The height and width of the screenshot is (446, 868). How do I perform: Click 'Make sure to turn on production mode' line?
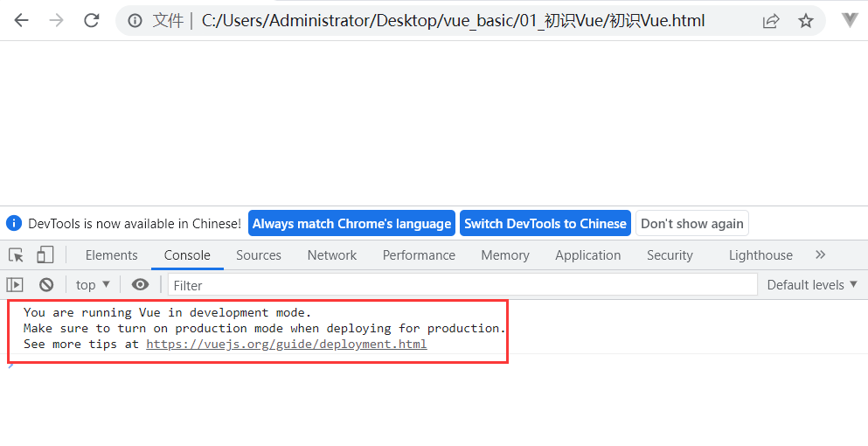265,328
